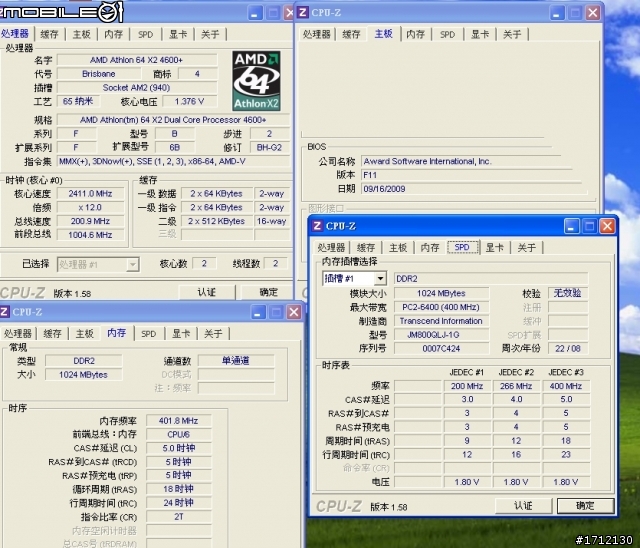Click the part number JM800QLJ-1G field
The width and height of the screenshot is (640, 548).
pos(441,335)
